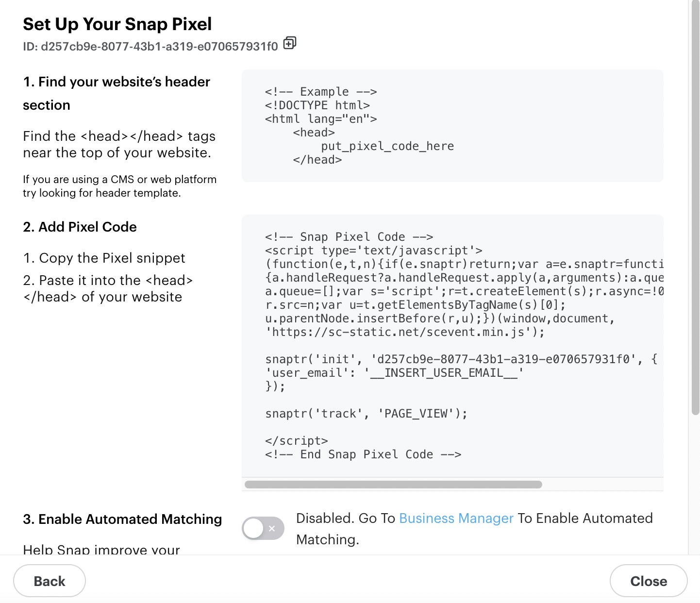Click the snaptr 'track' PAGE_VIEW code line
Screen dimensions: 700x603
tap(366, 414)
